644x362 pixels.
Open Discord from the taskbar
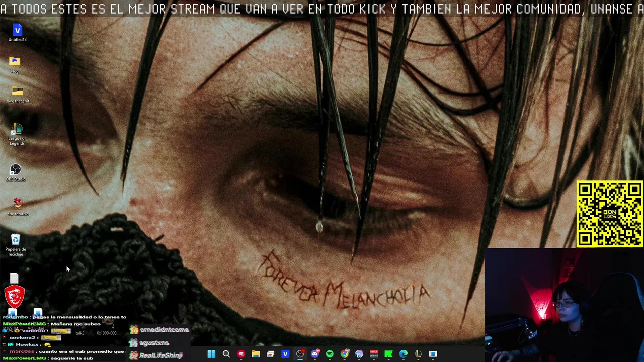pyautogui.click(x=315, y=354)
